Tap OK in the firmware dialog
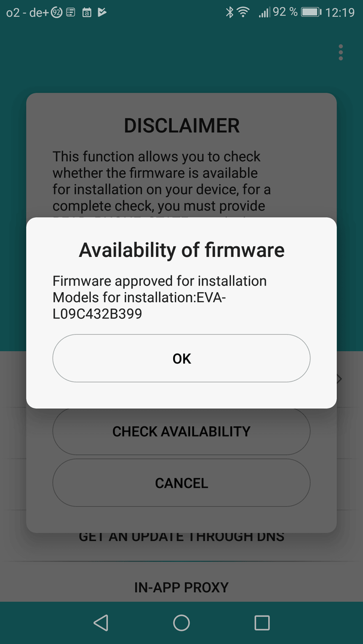 point(181,358)
